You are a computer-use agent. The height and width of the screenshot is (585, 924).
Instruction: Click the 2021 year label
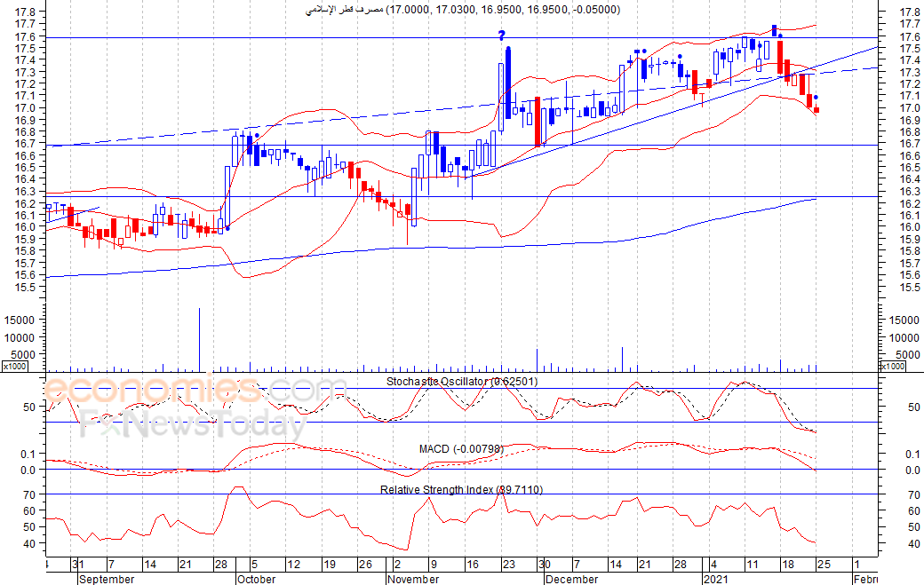click(x=716, y=579)
